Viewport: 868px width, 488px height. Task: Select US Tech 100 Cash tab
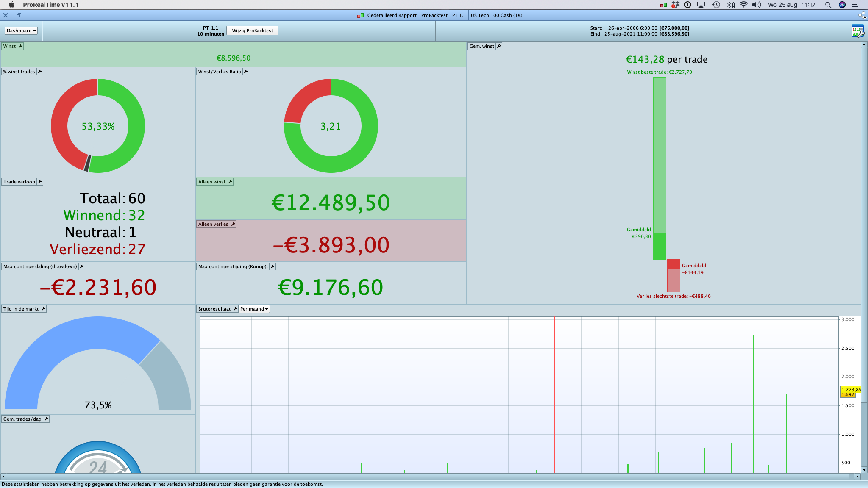pyautogui.click(x=496, y=15)
